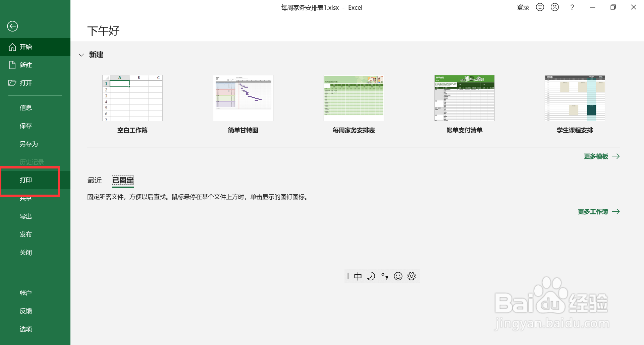This screenshot has height=345, width=644.
Task: Click the moon icon on IME bar
Action: [371, 276]
